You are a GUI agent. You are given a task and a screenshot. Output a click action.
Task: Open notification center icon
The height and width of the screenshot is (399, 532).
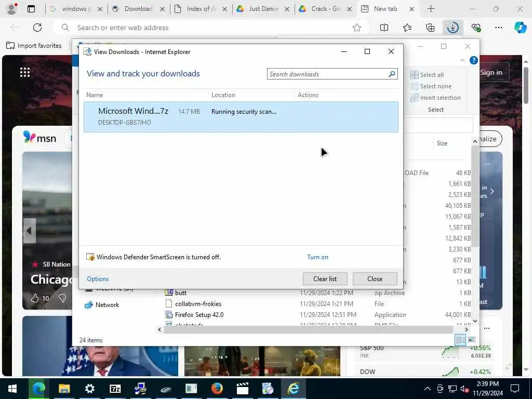pyautogui.click(x=515, y=389)
